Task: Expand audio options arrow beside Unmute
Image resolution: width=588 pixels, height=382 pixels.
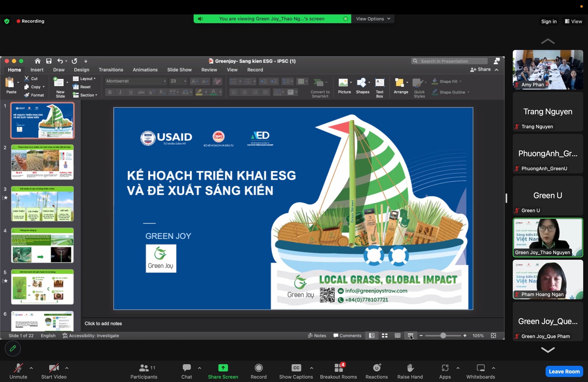Action: click(31, 368)
